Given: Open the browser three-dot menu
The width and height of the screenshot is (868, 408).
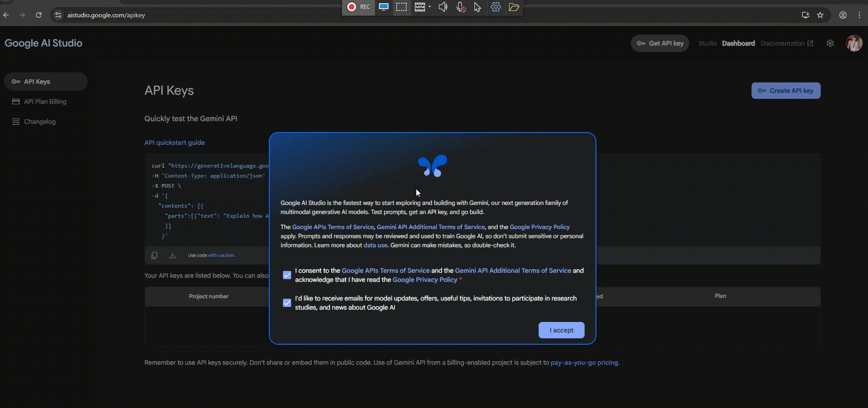Looking at the screenshot, I should pos(859,15).
